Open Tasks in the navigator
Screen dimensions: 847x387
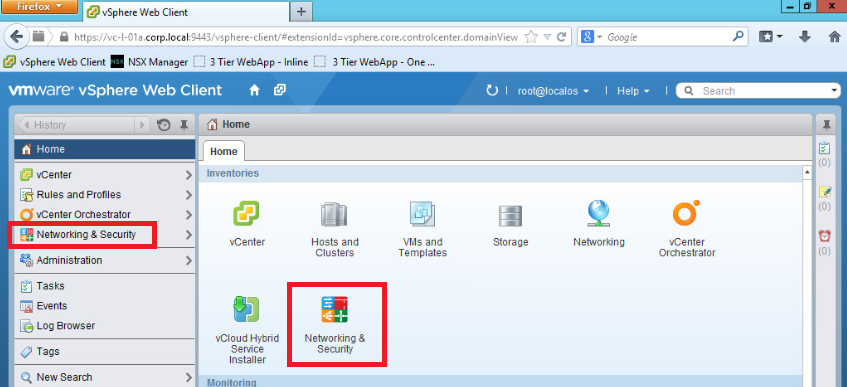[105, 286]
